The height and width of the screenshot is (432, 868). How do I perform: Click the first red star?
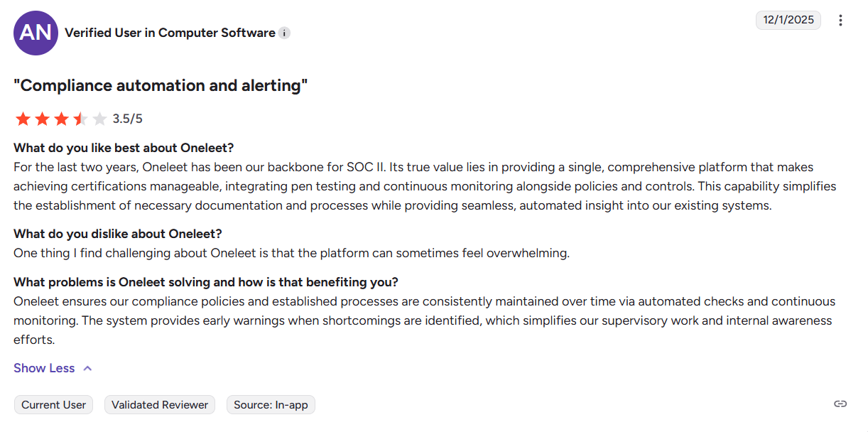(23, 119)
